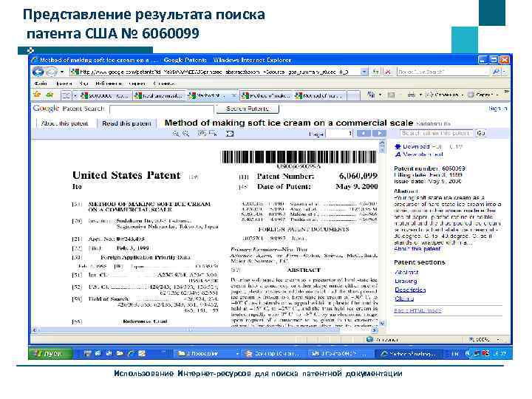Click the viewer vertical scrollbar down arrow
Image resolution: width=532 pixels, height=399 pixels.
(x=382, y=324)
